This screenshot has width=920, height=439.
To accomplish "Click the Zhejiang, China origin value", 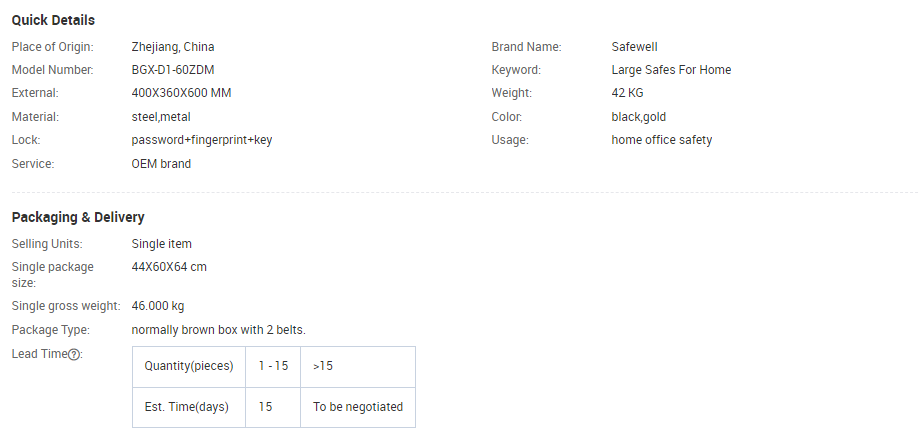I will pos(173,47).
